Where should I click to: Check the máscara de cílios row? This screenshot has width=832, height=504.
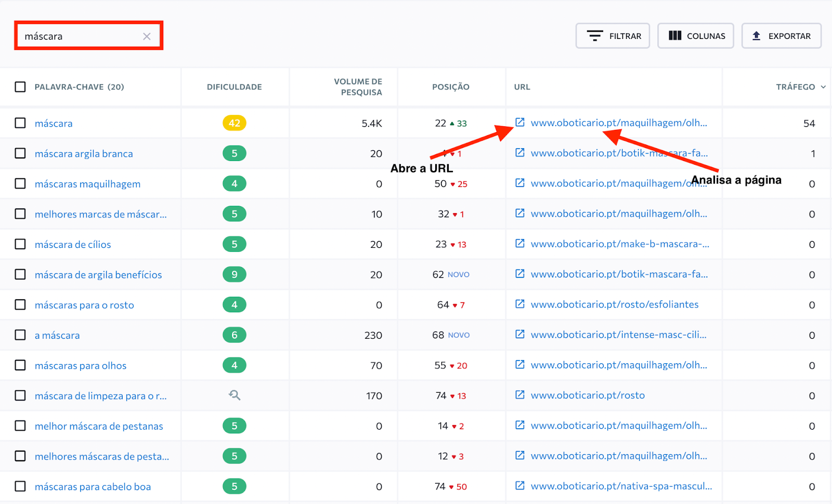(20, 244)
